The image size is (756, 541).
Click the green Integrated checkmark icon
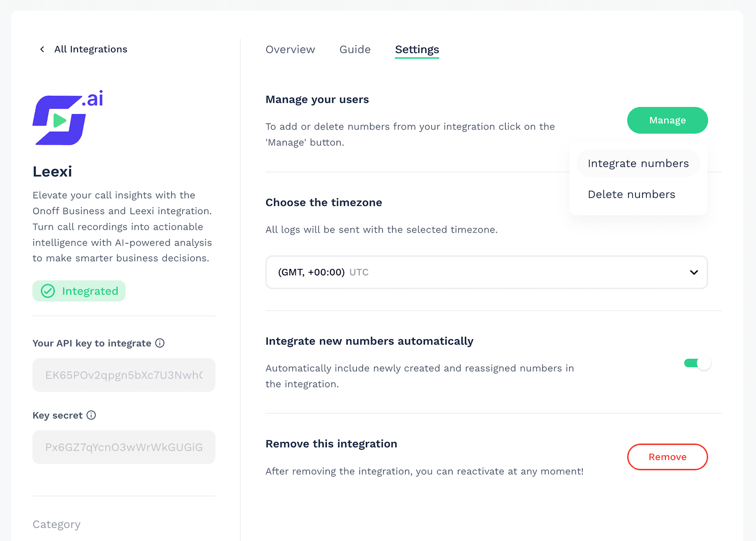point(48,291)
